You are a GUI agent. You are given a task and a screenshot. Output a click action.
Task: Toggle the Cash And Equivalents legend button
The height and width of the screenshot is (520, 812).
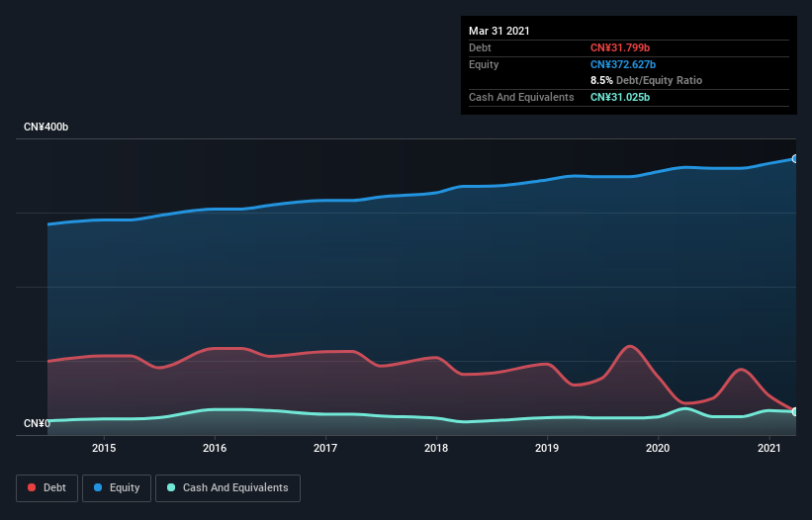(227, 488)
